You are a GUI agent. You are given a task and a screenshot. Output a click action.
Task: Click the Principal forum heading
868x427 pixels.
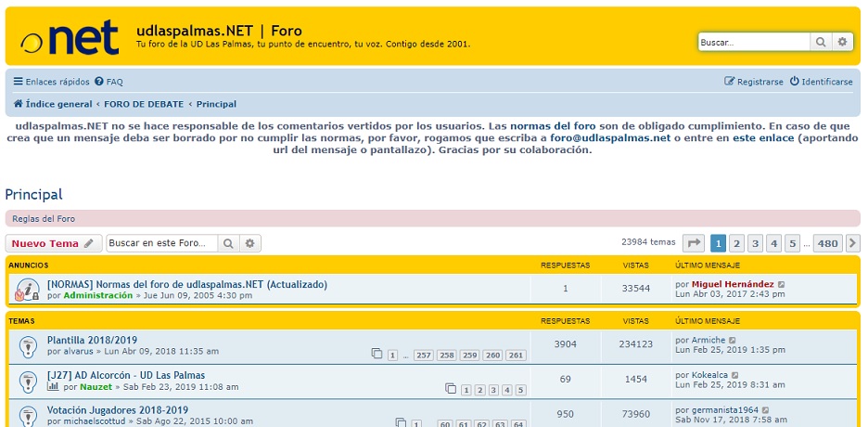coord(33,195)
